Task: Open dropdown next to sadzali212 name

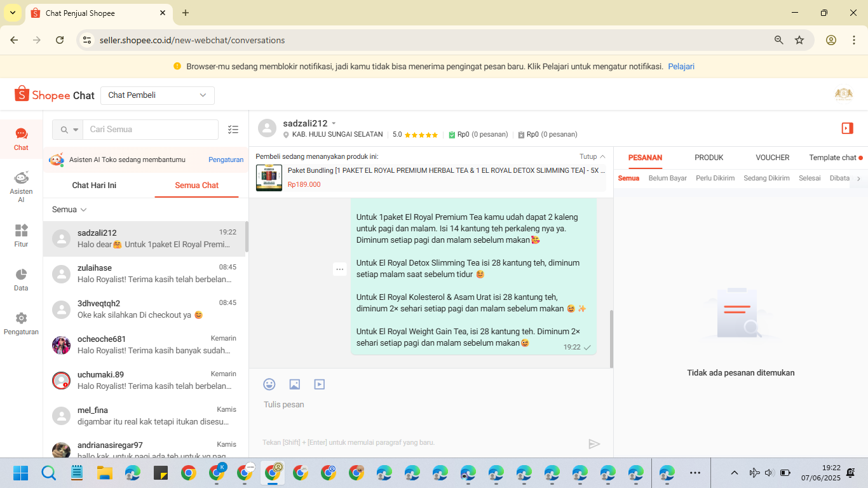Action: point(334,124)
